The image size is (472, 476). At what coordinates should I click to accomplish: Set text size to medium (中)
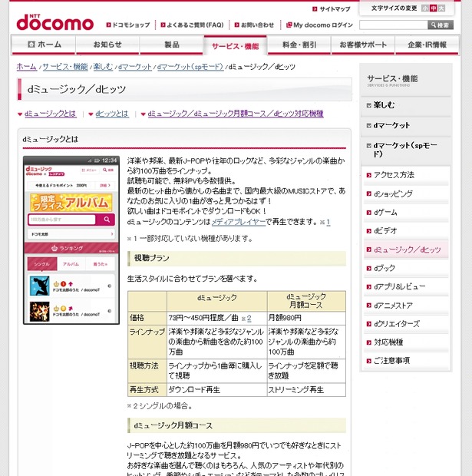point(433,8)
